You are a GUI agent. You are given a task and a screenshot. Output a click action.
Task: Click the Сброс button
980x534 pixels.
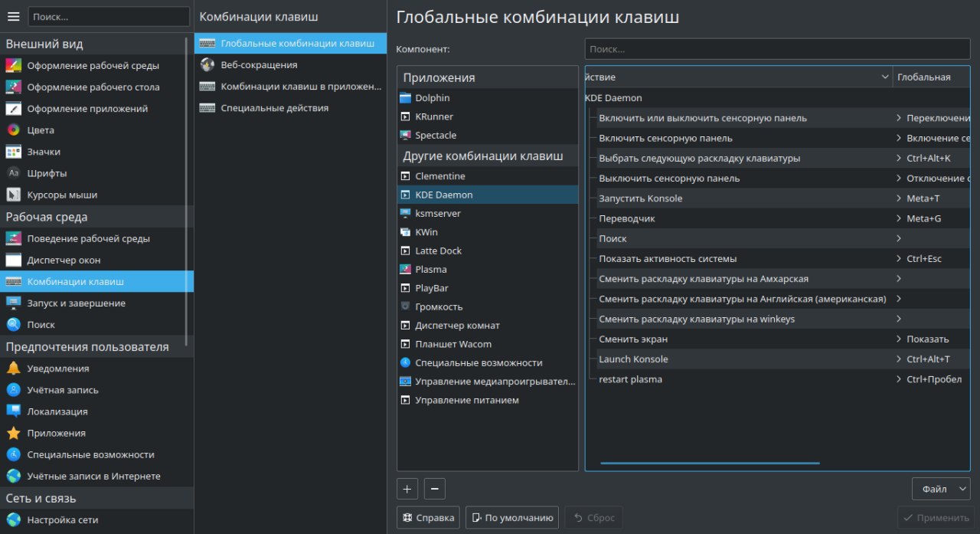[x=593, y=517]
